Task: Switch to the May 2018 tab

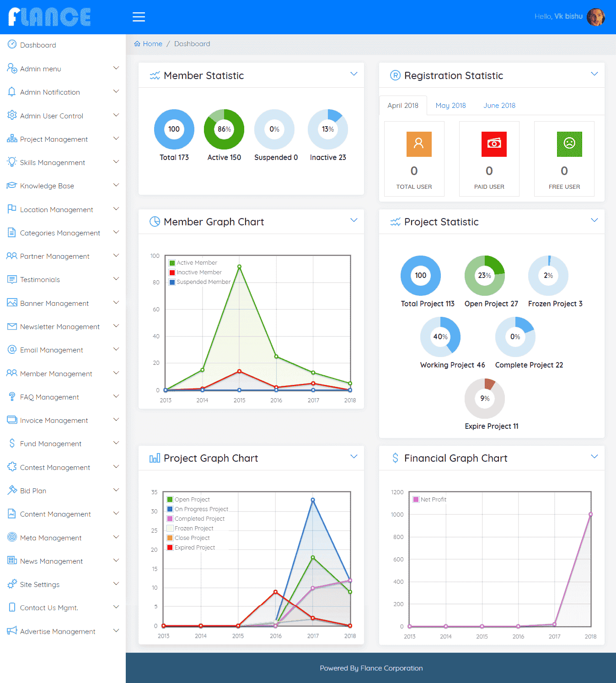Action: coord(450,106)
